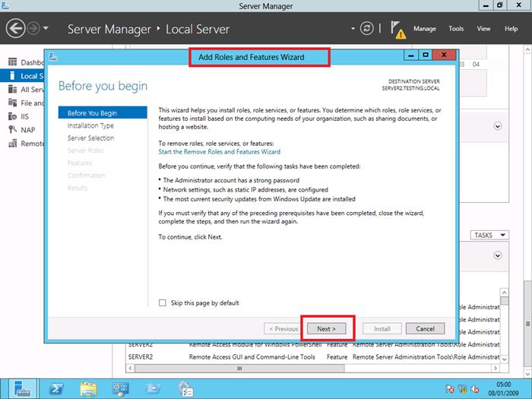The width and height of the screenshot is (532, 399).
Task: Open the notifications flag with warning
Action: pos(397,30)
